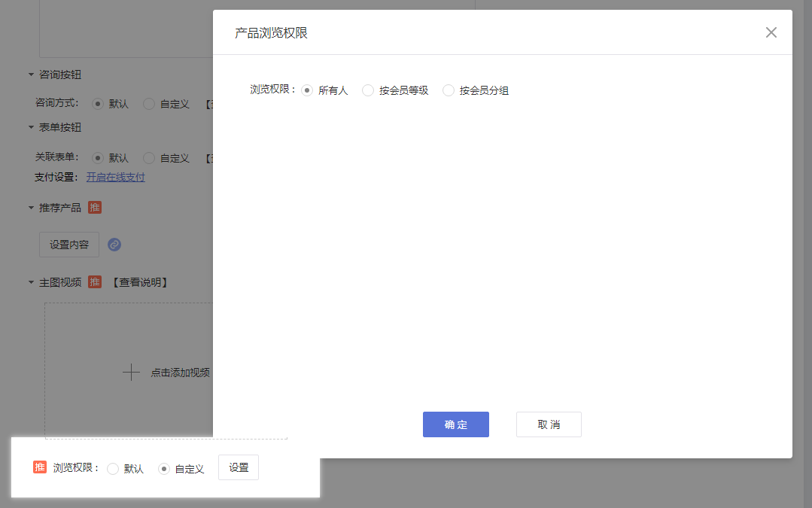Click the 推 badge next to 主图视频
The height and width of the screenshot is (508, 812).
click(x=95, y=282)
